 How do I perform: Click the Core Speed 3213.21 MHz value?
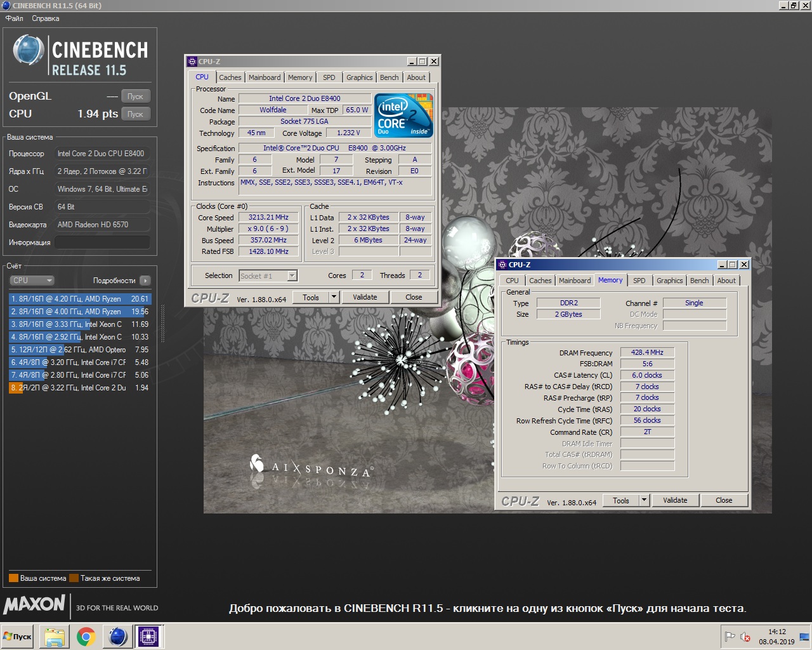[x=268, y=217]
